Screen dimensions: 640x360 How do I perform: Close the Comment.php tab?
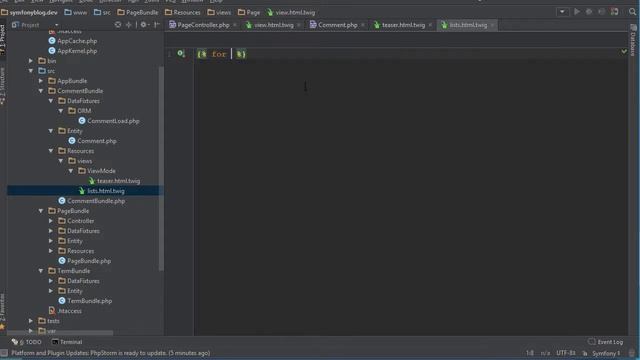(x=363, y=25)
